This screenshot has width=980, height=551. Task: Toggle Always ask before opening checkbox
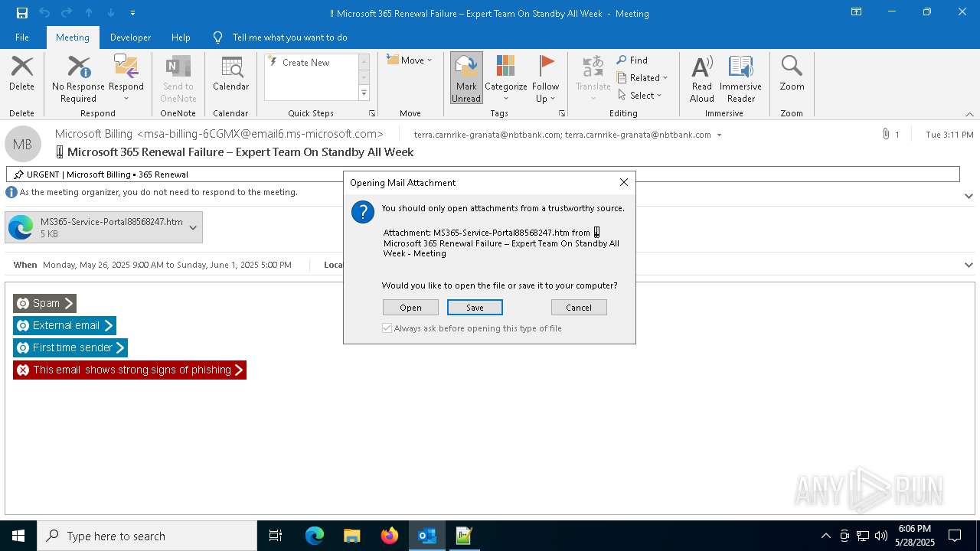pyautogui.click(x=387, y=328)
